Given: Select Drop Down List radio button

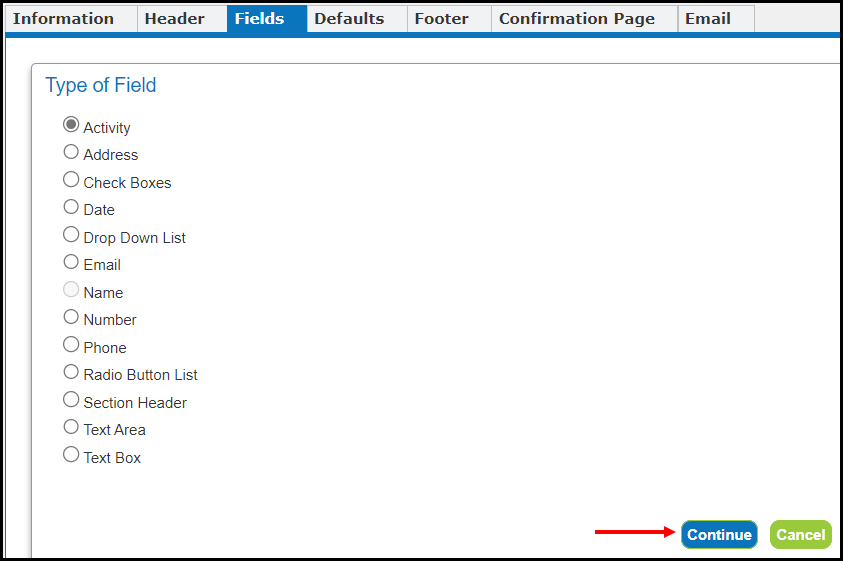Looking at the screenshot, I should tap(71, 235).
